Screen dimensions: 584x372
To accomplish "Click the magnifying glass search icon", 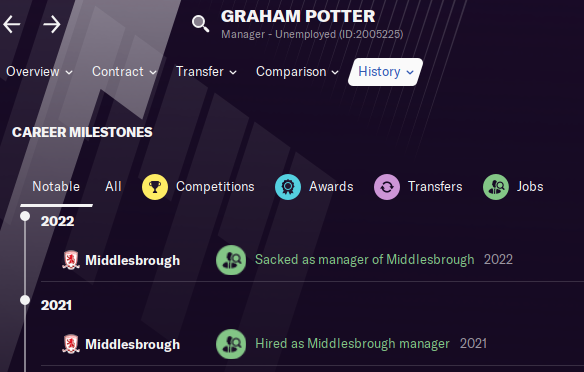I will pos(200,24).
